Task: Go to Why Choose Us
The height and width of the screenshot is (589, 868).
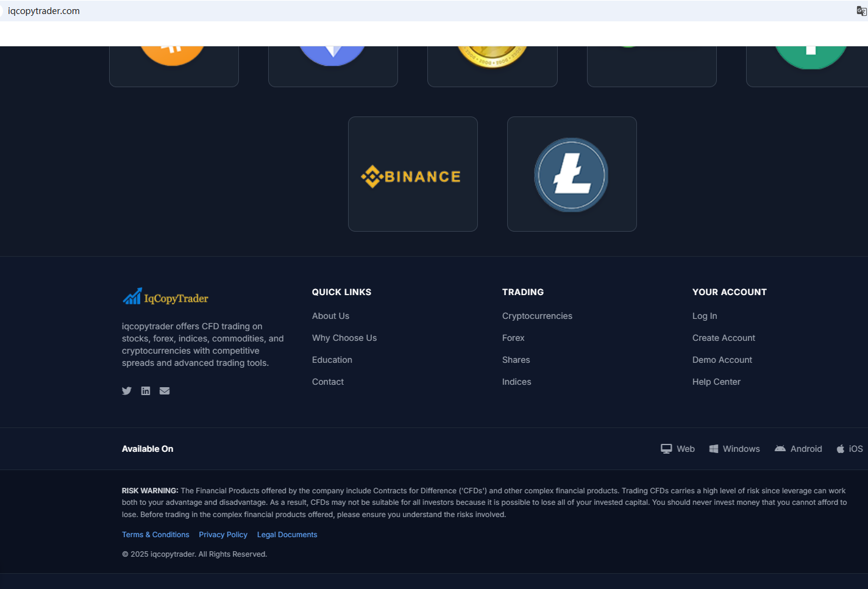Action: click(344, 338)
